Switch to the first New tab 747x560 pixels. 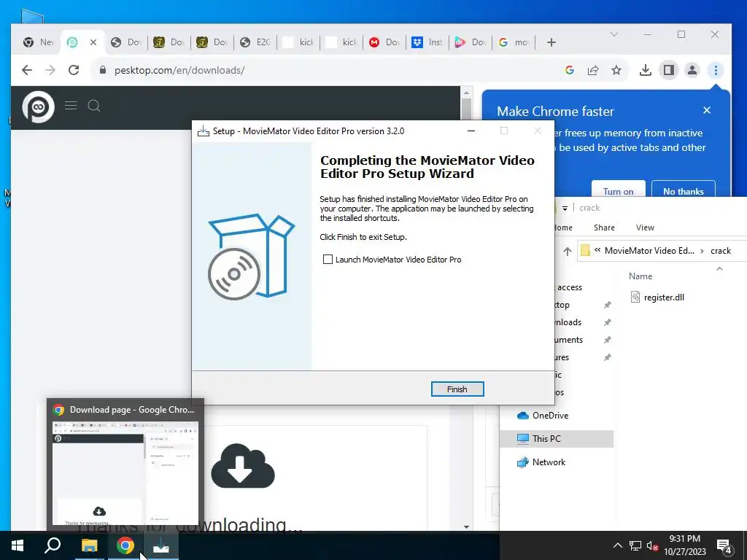pyautogui.click(x=38, y=42)
